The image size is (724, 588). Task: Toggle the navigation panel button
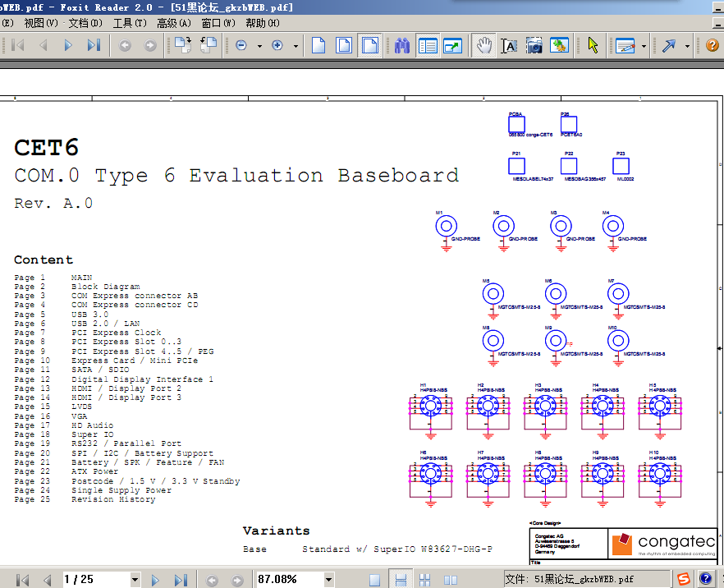click(x=428, y=45)
